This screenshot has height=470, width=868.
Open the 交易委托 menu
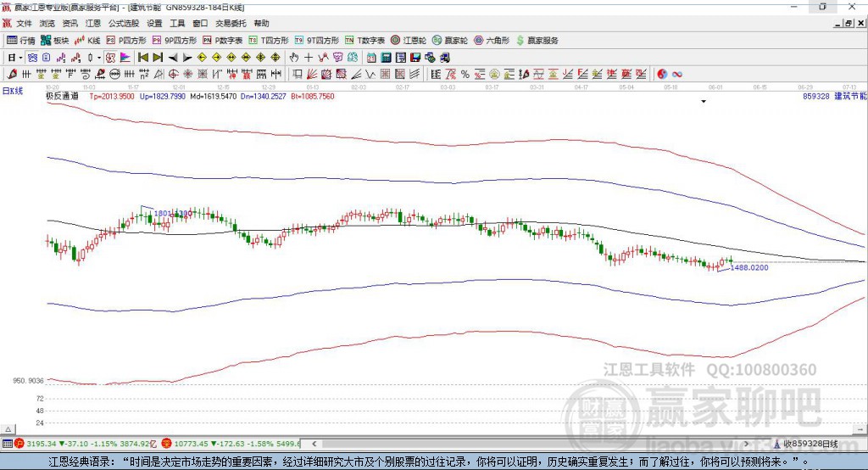[x=231, y=23]
